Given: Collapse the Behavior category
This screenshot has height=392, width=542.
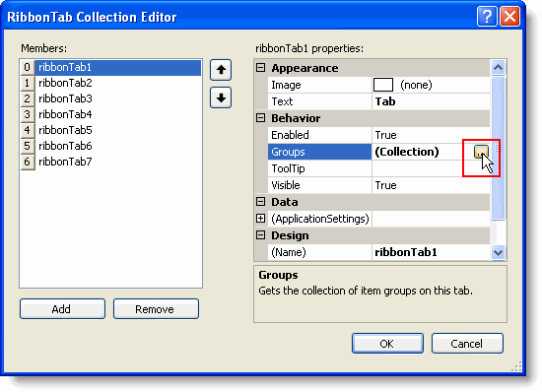Looking at the screenshot, I should pos(260,118).
